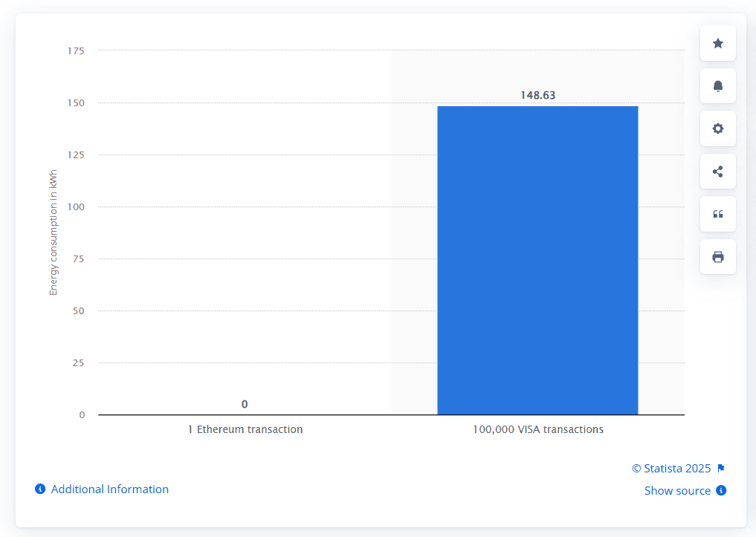The width and height of the screenshot is (756, 537).
Task: Click the flag icon next to Statista 2025
Action: click(x=720, y=468)
